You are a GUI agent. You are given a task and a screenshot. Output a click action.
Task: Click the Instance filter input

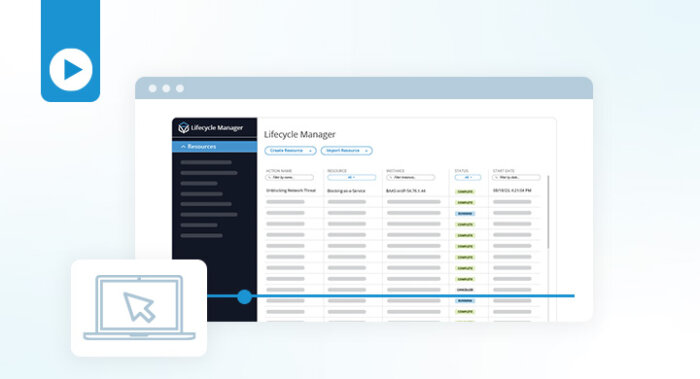410,177
